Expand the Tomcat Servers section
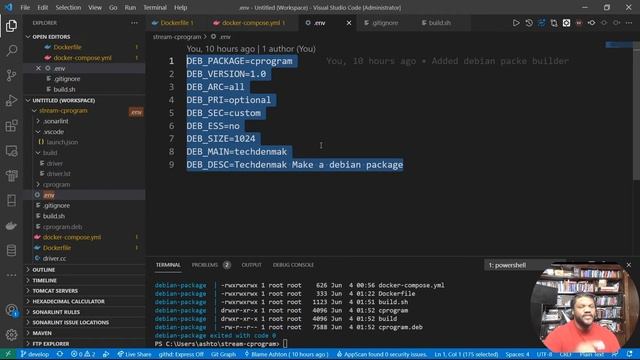 55,291
